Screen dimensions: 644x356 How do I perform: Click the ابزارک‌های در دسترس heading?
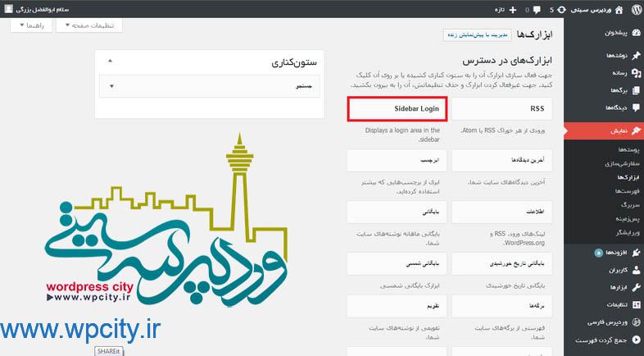(507, 61)
